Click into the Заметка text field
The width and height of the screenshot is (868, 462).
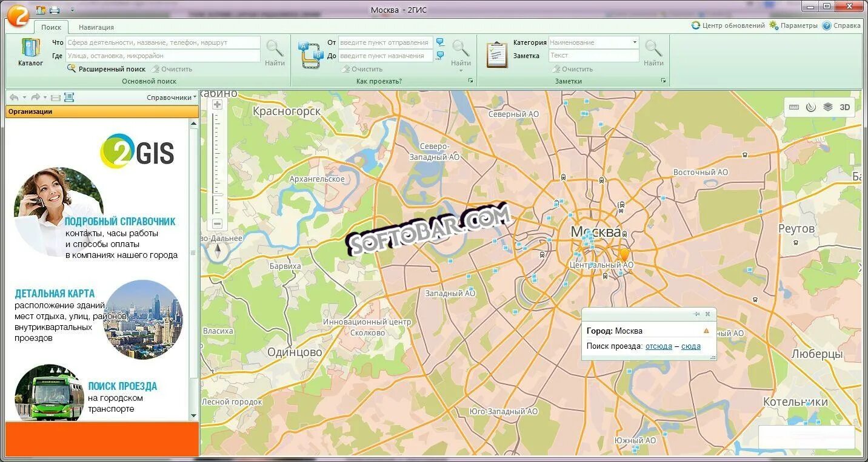point(594,56)
